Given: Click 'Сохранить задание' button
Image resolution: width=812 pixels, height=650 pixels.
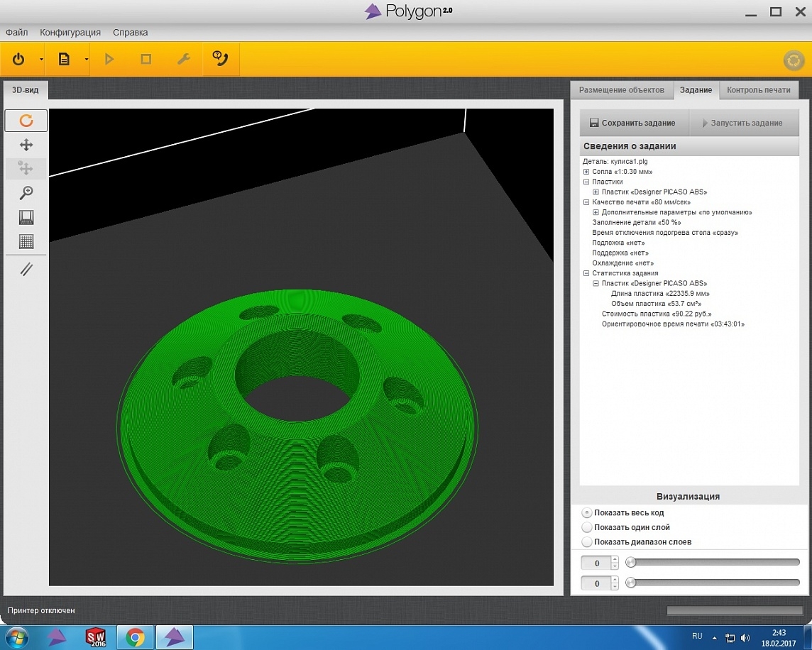Looking at the screenshot, I should (632, 123).
